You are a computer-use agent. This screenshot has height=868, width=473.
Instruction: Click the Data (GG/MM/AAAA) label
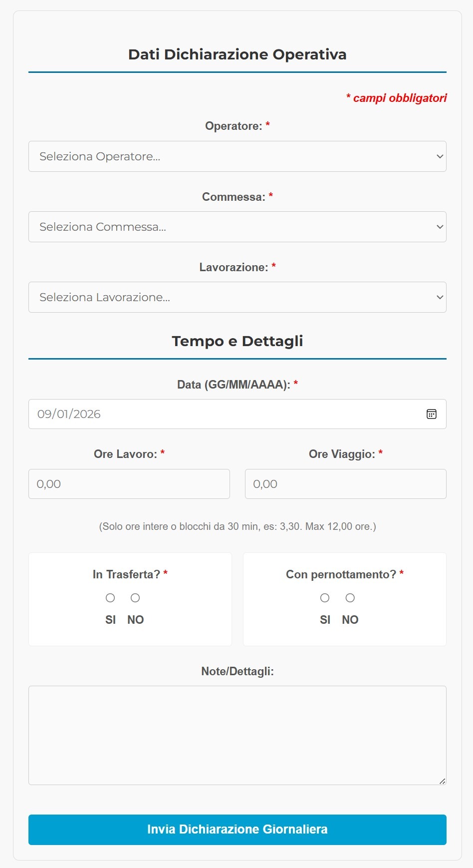click(237, 385)
